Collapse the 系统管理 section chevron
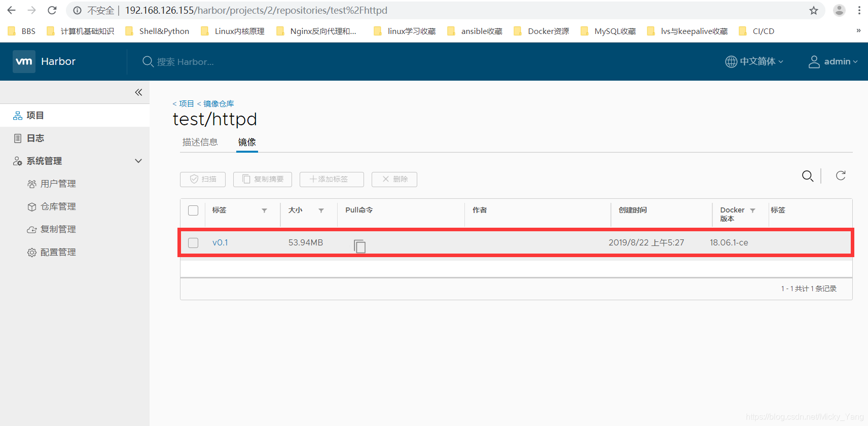 [x=138, y=161]
